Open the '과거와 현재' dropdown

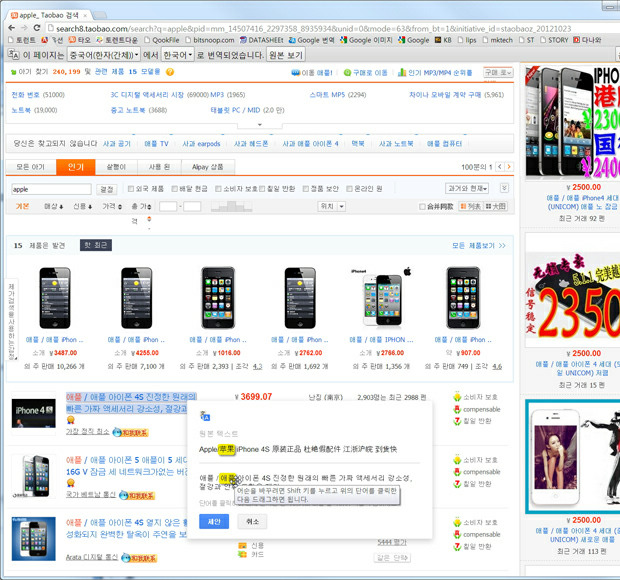[x=467, y=188]
